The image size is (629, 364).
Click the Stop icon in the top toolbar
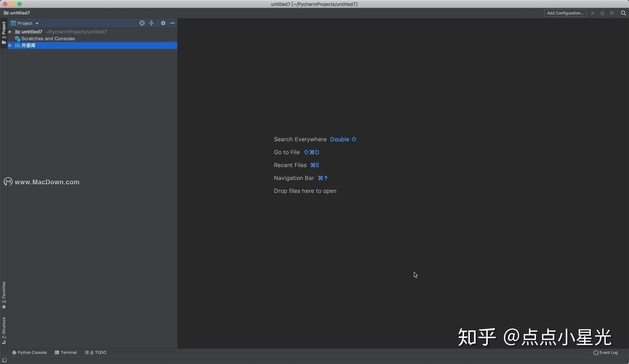(x=612, y=13)
